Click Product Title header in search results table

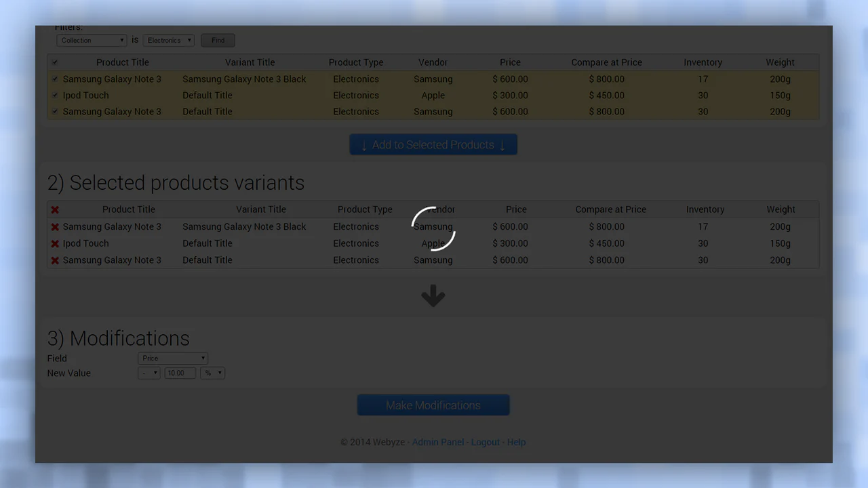pyautogui.click(x=123, y=62)
